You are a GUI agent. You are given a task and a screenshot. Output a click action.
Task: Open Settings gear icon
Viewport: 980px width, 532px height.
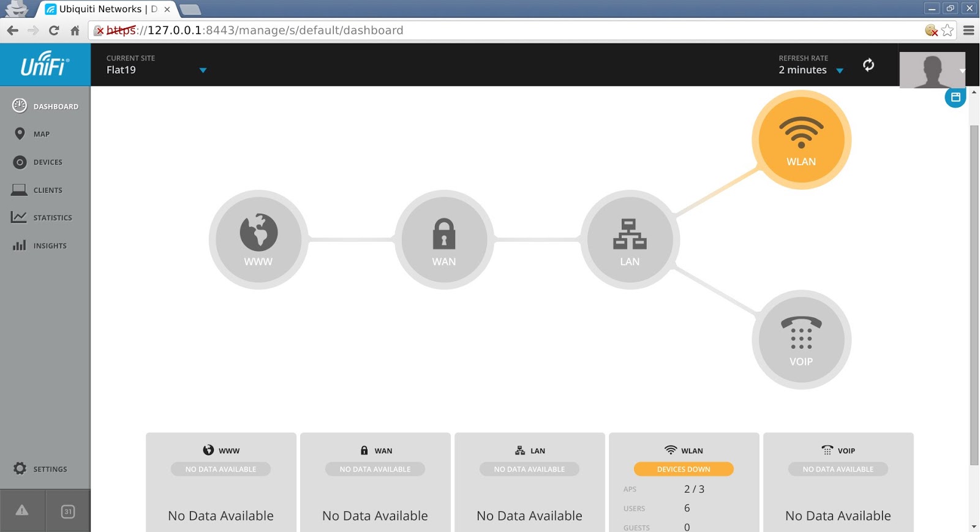[20, 468]
